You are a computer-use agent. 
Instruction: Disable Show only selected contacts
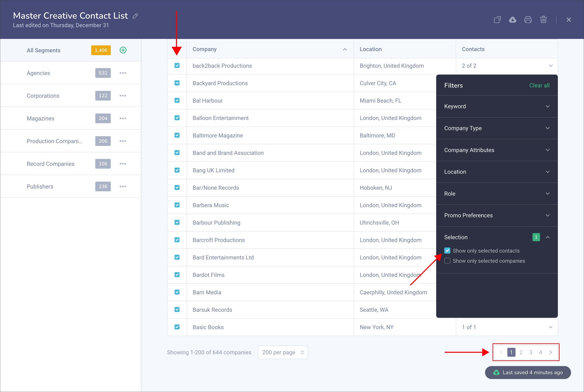coord(448,251)
